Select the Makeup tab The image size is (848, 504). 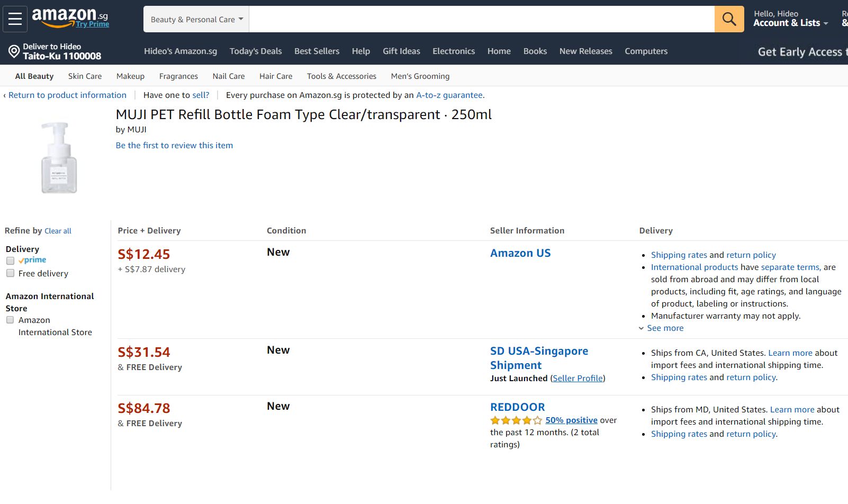[130, 76]
